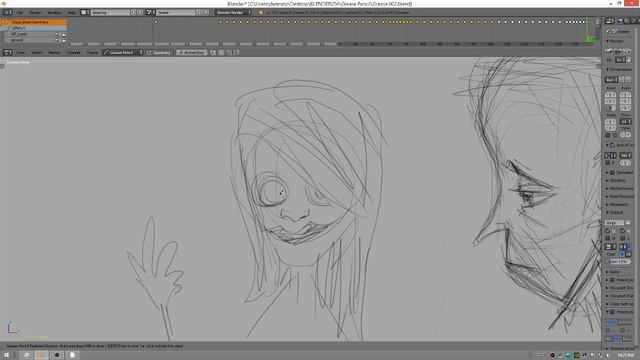Click the green current frame indicator
Screen dimensions: 640x360
point(591,39)
